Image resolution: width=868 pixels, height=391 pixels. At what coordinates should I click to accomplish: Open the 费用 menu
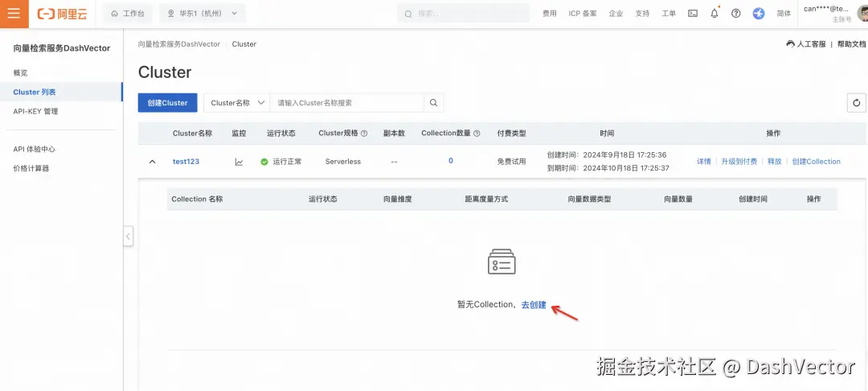(549, 14)
